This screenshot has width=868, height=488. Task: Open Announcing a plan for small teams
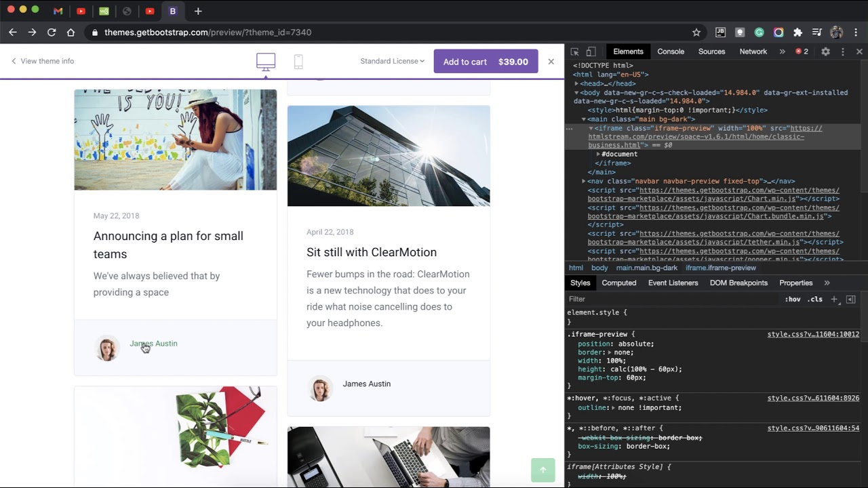pyautogui.click(x=168, y=245)
